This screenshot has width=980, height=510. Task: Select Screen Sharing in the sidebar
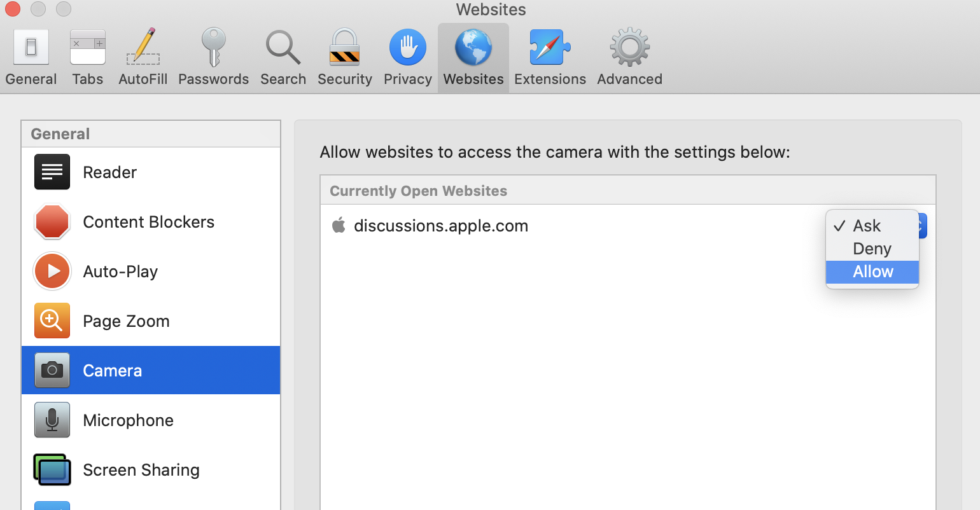coord(151,470)
